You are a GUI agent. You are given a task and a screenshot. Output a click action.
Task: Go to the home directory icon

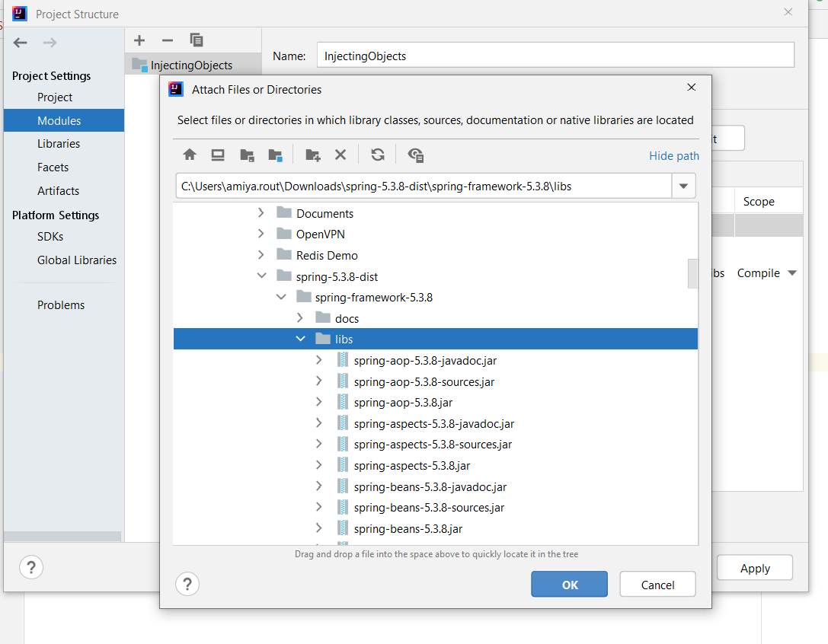190,155
